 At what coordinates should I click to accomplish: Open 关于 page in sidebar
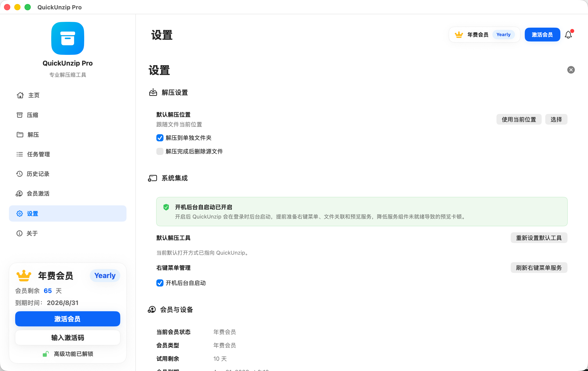(x=68, y=233)
